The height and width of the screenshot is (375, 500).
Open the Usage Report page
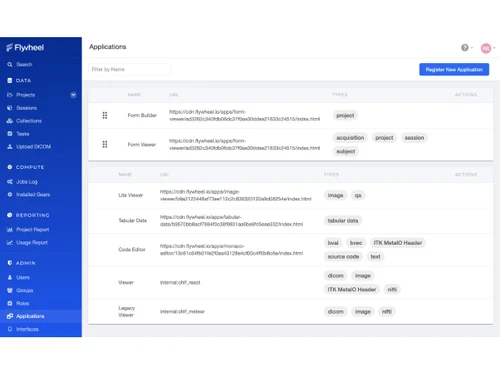[32, 243]
